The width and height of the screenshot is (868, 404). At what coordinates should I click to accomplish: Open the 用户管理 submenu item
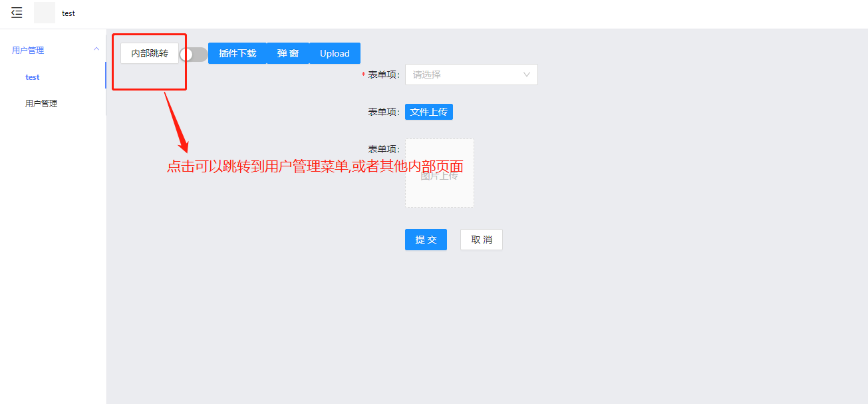tap(41, 103)
